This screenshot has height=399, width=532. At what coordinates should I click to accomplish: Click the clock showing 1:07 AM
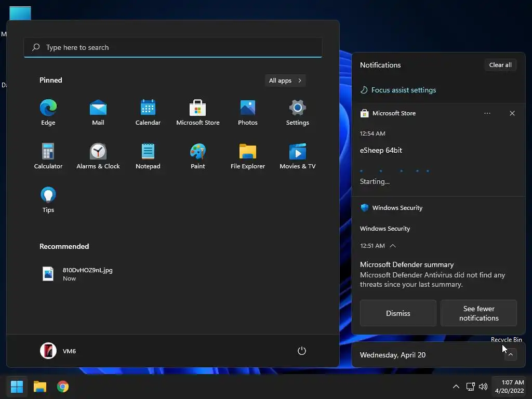[510, 387]
